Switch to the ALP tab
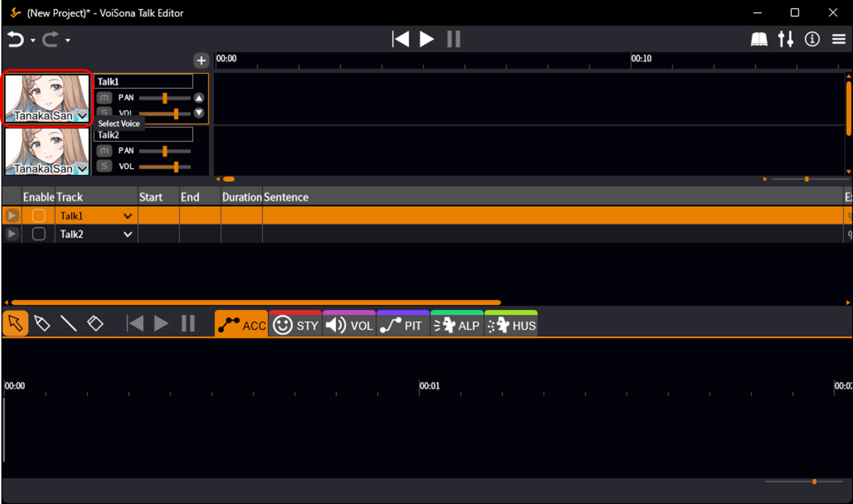This screenshot has height=504, width=853. pyautogui.click(x=457, y=324)
